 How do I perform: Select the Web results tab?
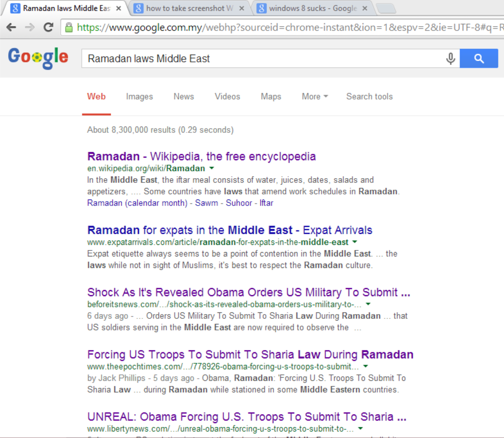97,97
